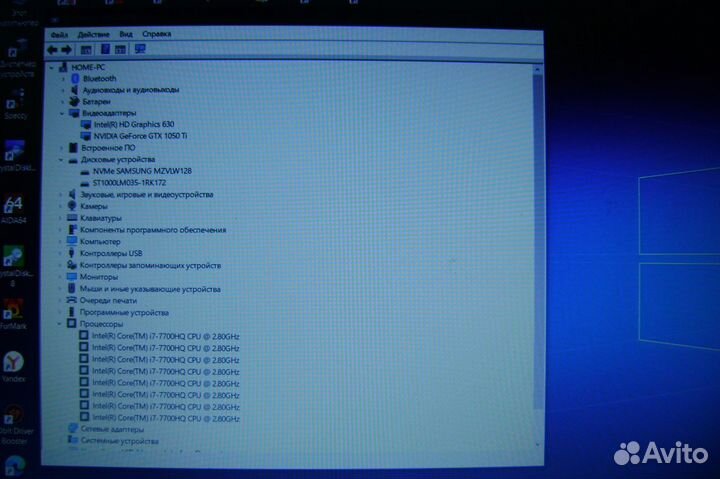
Task: Select the Мониторы icon
Action: tap(72, 276)
